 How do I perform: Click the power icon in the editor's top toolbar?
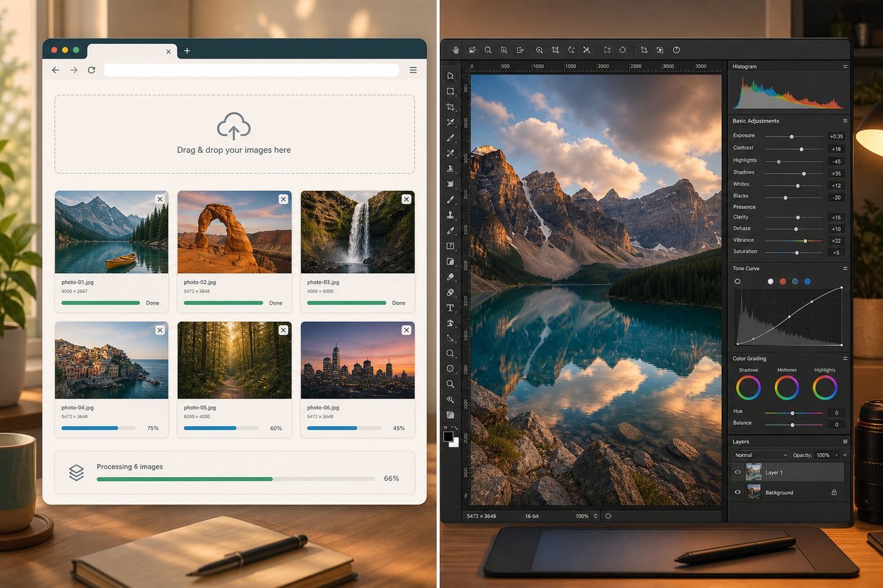676,50
